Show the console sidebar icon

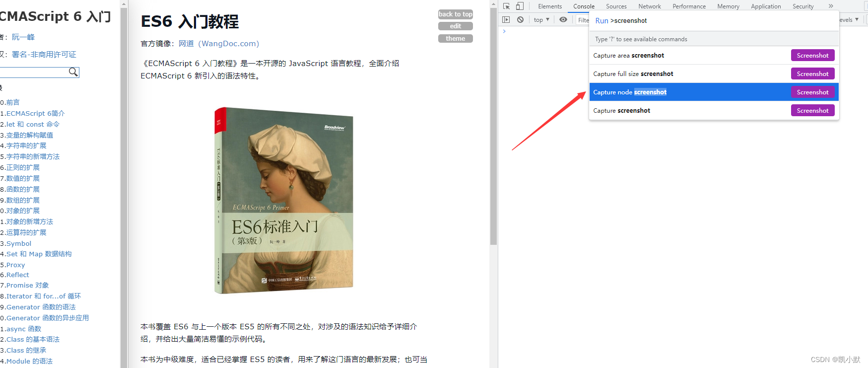pyautogui.click(x=506, y=20)
